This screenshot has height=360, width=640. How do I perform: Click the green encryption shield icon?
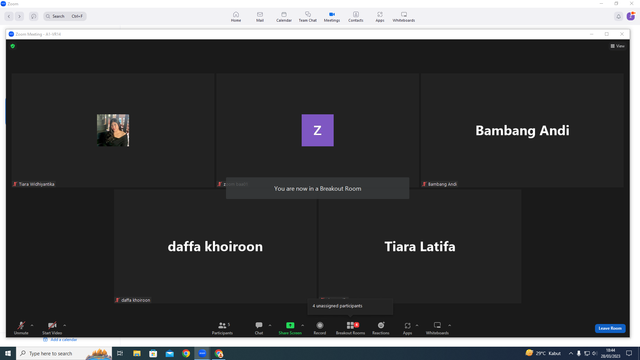pyautogui.click(x=13, y=46)
